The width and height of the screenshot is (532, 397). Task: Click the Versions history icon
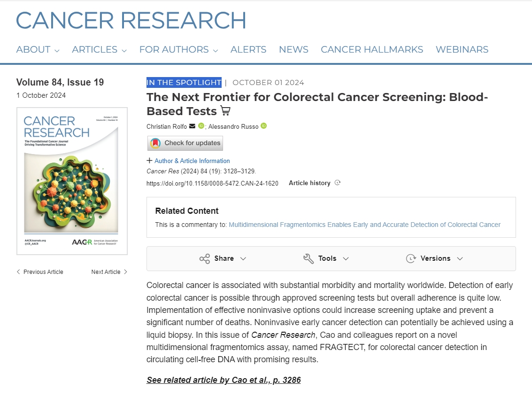coord(411,258)
